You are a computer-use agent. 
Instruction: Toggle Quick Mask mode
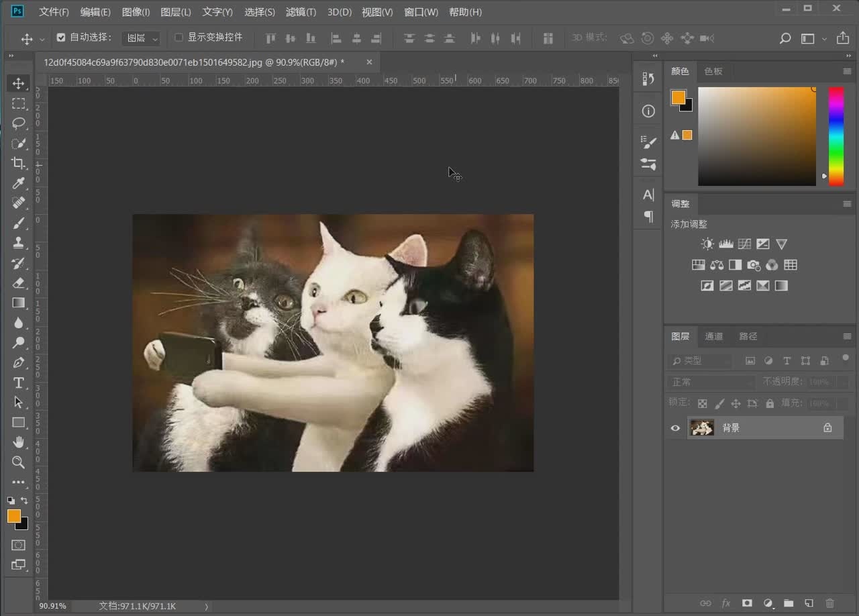point(19,545)
